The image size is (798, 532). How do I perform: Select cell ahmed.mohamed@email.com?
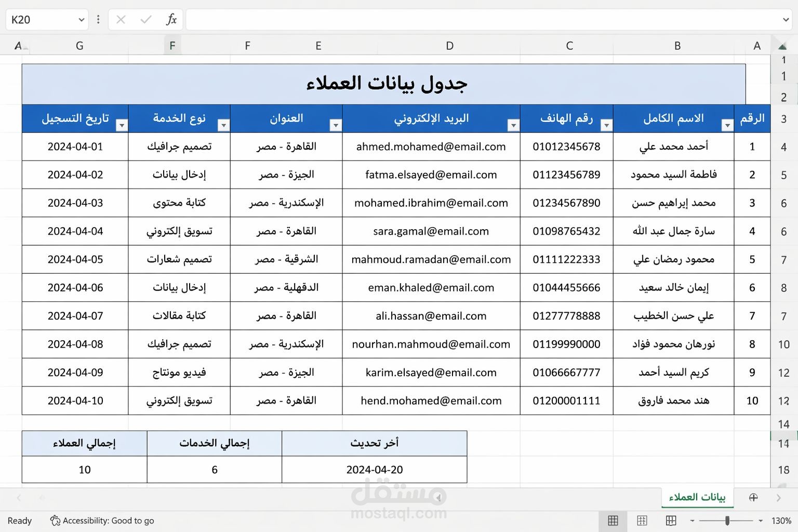431,147
